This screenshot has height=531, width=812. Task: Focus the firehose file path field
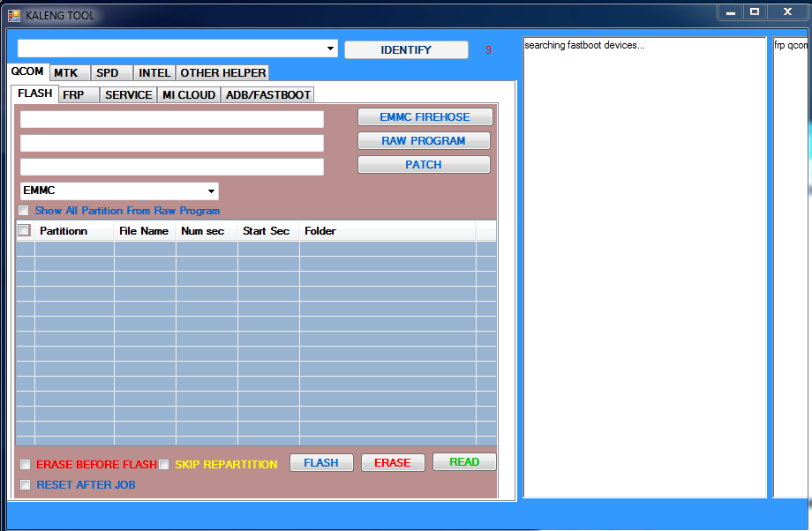click(172, 119)
